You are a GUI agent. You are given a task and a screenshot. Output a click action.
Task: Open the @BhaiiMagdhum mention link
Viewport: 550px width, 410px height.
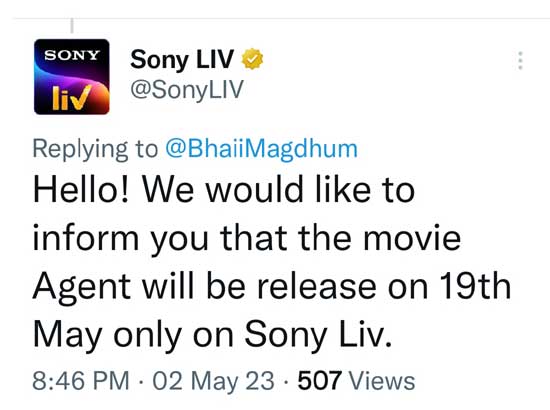click(x=261, y=149)
